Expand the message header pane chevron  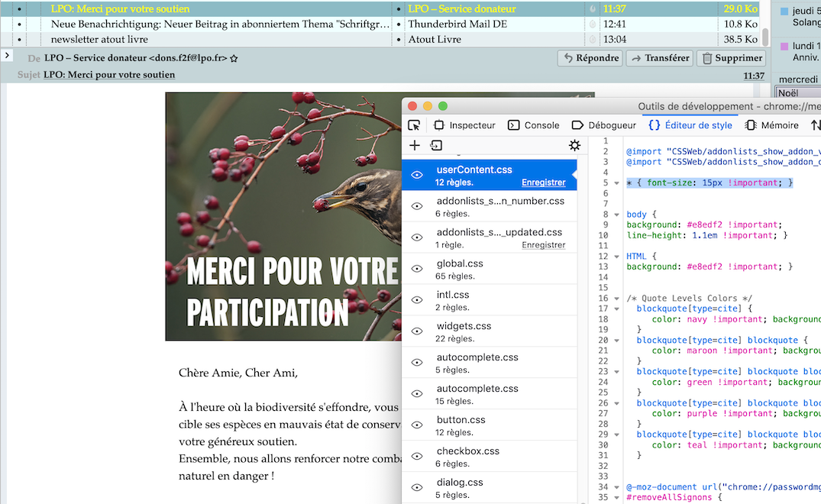(x=7, y=55)
